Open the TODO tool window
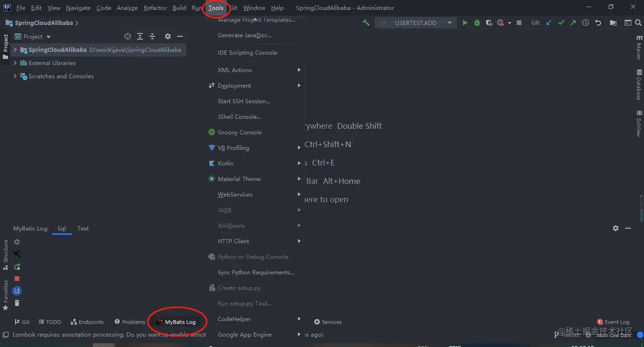 point(50,322)
